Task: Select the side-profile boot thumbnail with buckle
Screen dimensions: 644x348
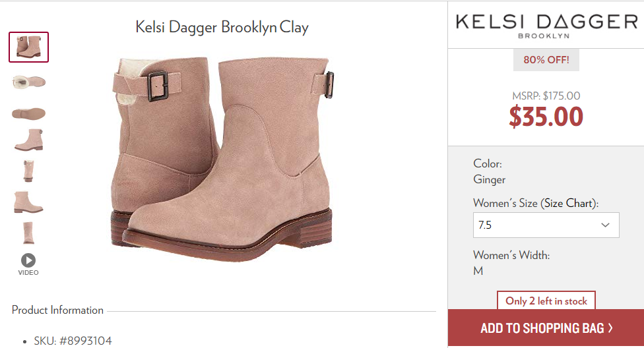Action: coord(29,140)
